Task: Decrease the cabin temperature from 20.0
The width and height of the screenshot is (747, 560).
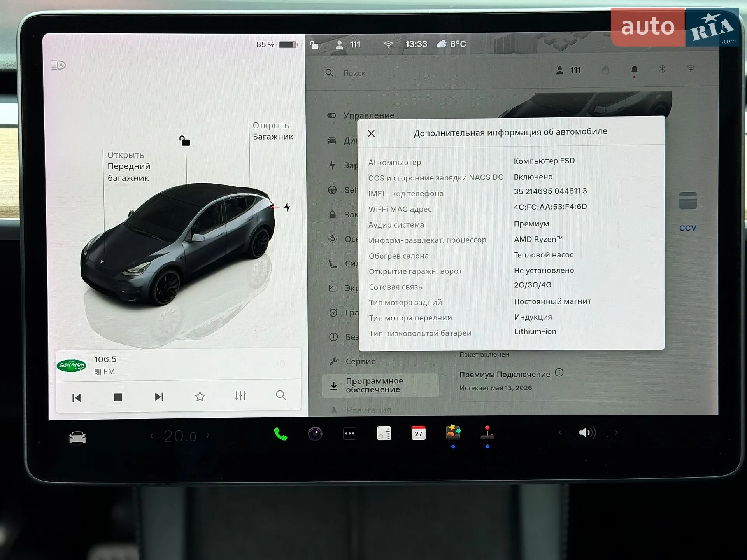Action: coord(152,436)
